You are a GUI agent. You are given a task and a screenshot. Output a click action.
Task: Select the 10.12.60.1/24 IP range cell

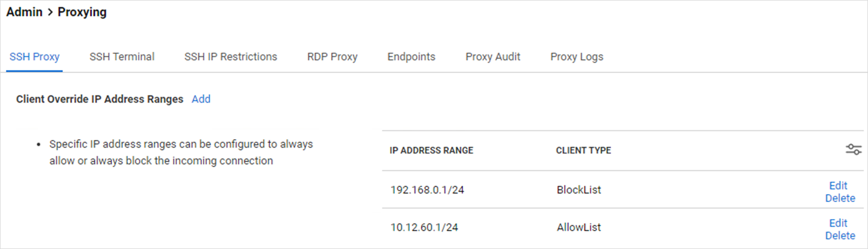coord(424,227)
